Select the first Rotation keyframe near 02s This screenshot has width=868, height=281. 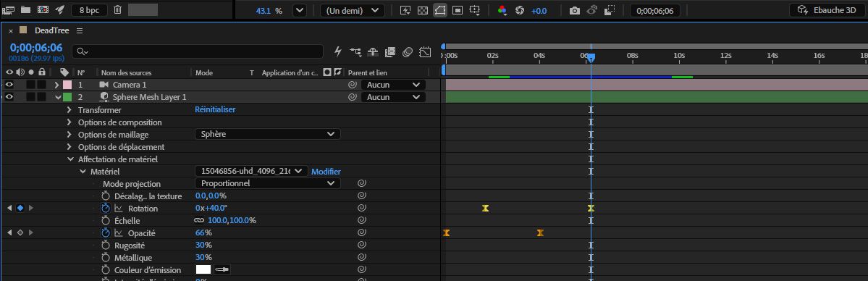pos(486,209)
